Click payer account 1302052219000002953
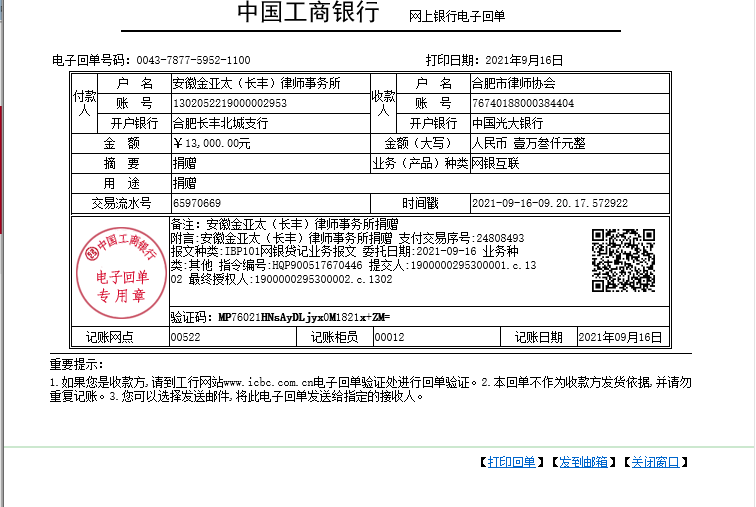Viewport: 756px width, 507px height. click(x=230, y=103)
